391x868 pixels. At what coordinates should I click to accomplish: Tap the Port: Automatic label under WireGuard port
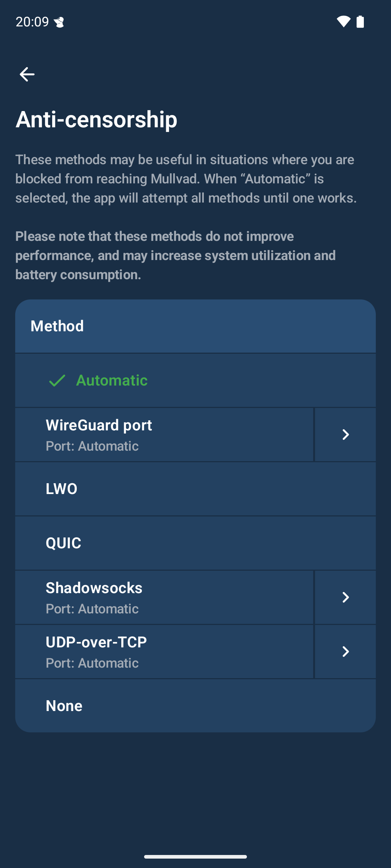92,446
